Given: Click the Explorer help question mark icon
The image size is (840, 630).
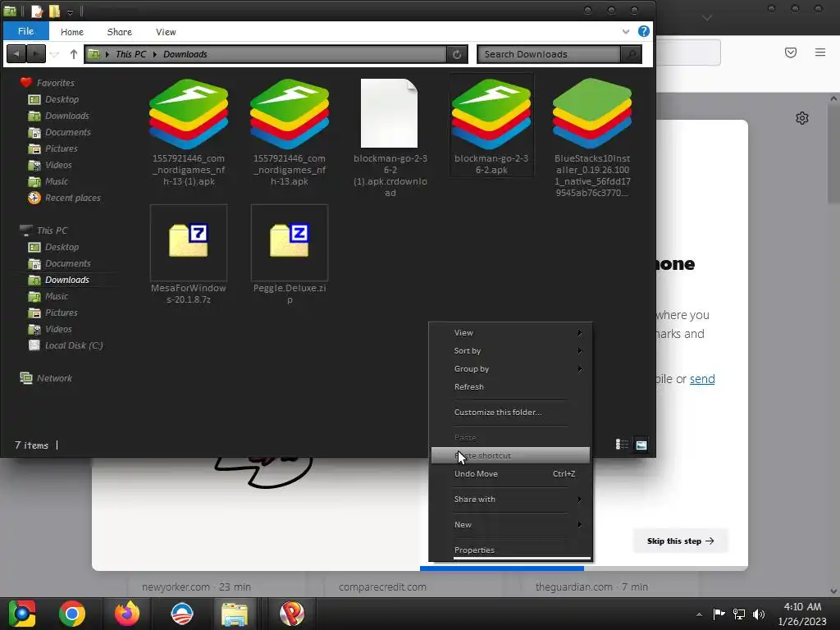Looking at the screenshot, I should click(643, 31).
